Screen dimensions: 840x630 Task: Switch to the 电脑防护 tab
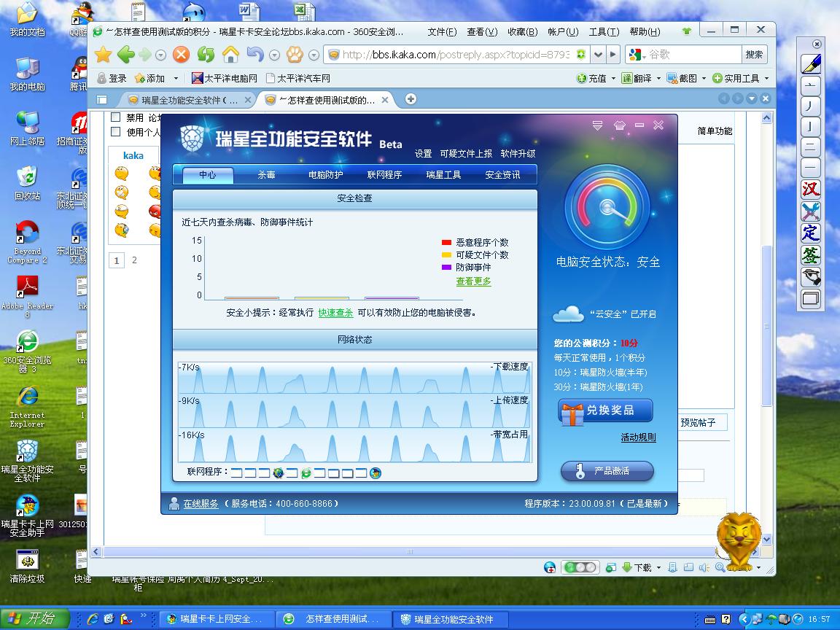tap(326, 175)
